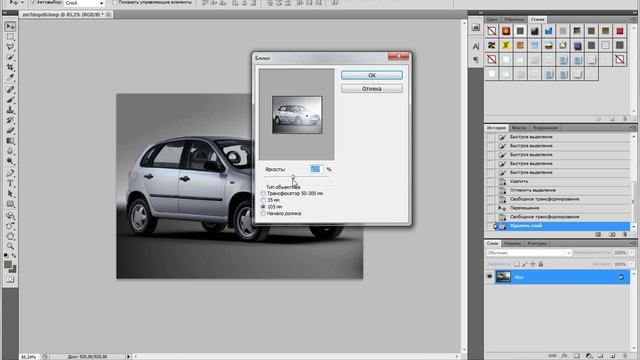640x360 pixels.
Task: Click the foreground color swatch
Action: point(8,265)
